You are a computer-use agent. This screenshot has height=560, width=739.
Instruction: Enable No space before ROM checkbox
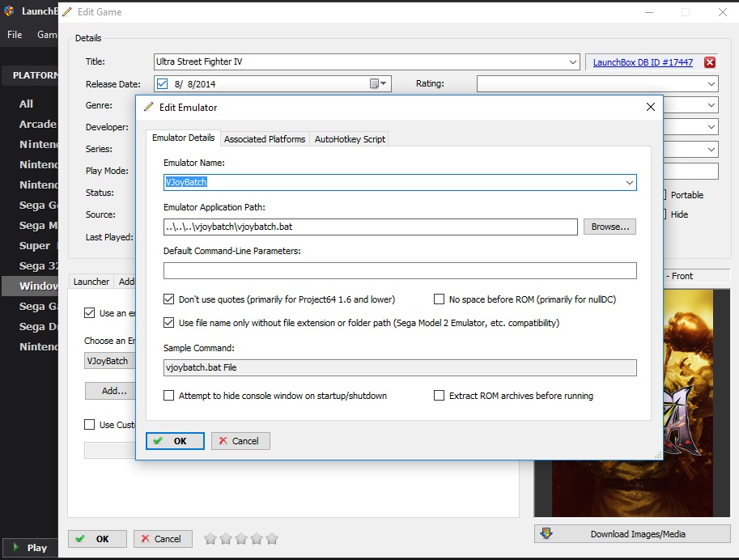pos(439,299)
